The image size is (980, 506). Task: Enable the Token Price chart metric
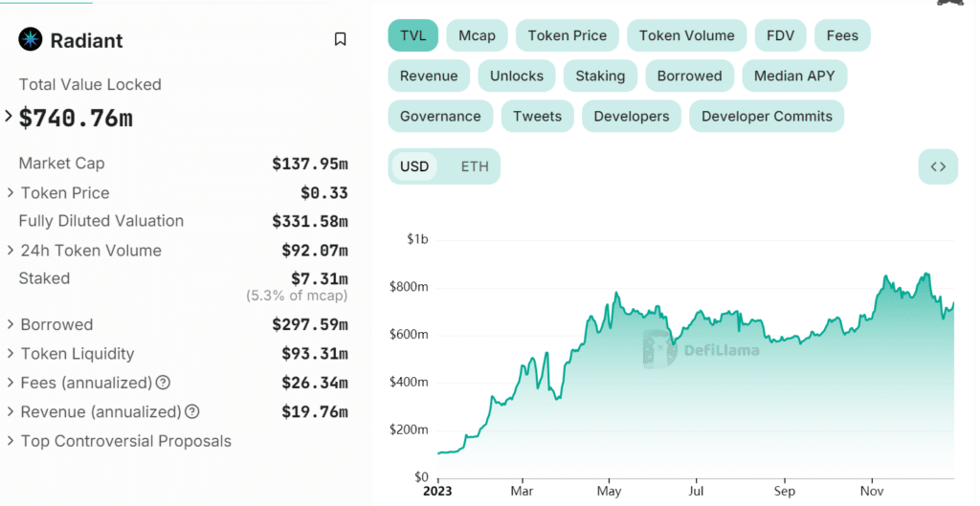click(x=567, y=35)
